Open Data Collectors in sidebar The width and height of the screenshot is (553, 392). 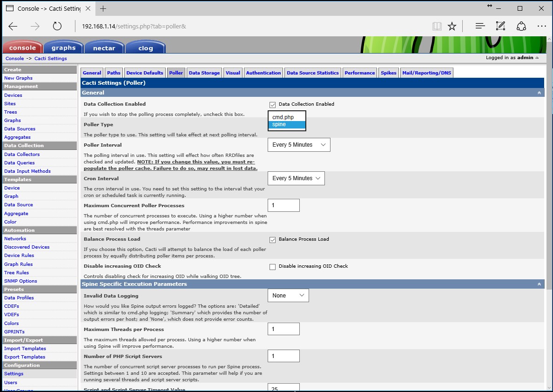(x=22, y=154)
